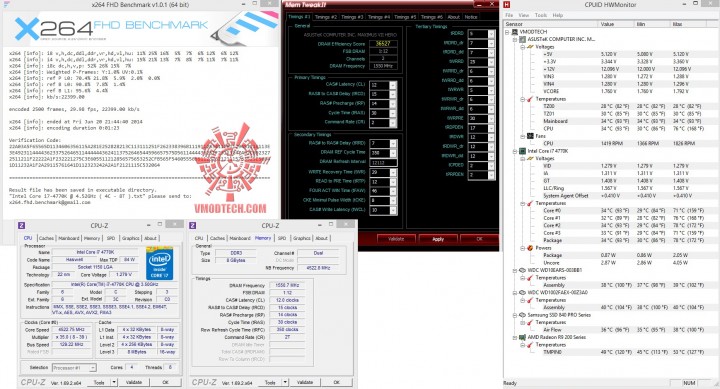This screenshot has height=389, width=720.
Task: Click the Samsung SSD 840 PRO drive icon
Action: pyautogui.click(x=522, y=315)
